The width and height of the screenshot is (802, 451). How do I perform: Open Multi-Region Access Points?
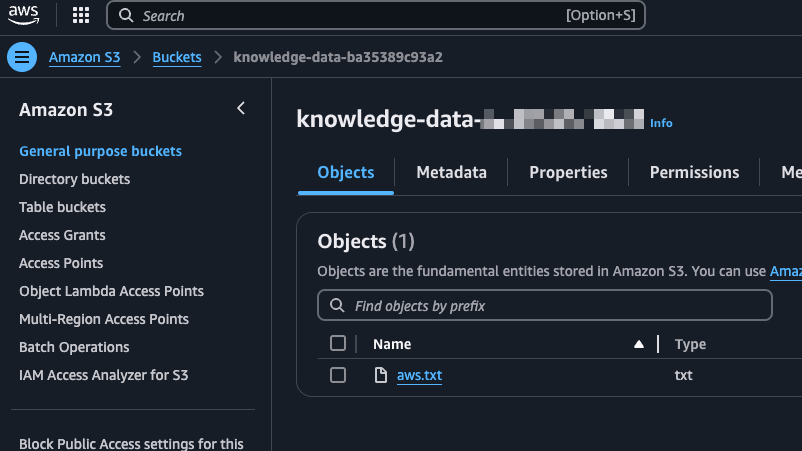click(x=104, y=320)
